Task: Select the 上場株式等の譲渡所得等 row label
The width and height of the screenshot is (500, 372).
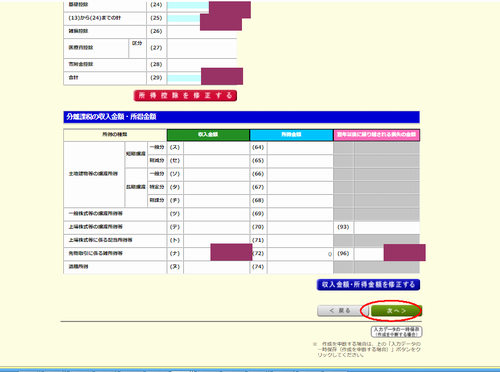Action: (x=96, y=227)
